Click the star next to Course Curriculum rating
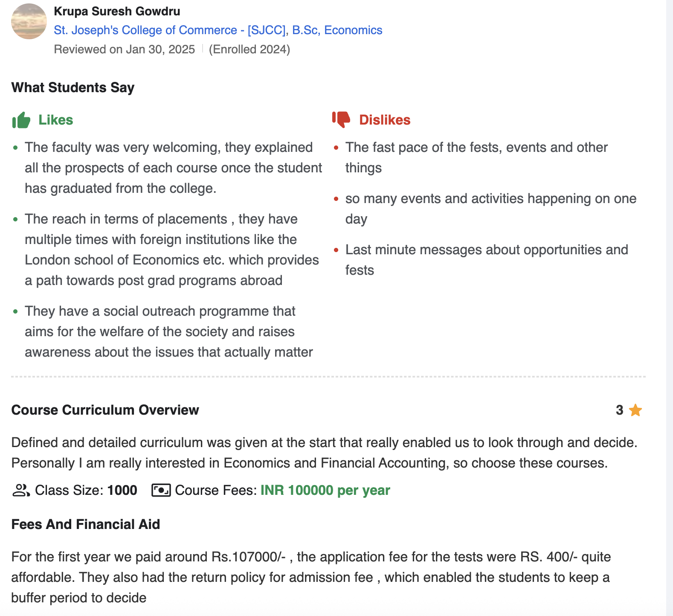 click(635, 410)
